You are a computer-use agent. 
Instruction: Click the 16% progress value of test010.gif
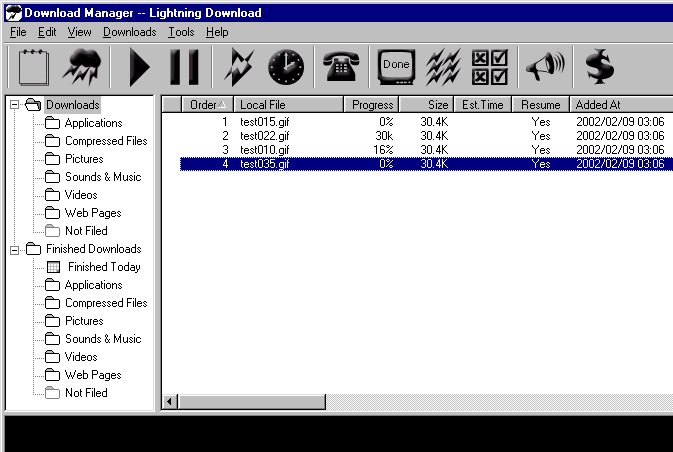(x=383, y=150)
